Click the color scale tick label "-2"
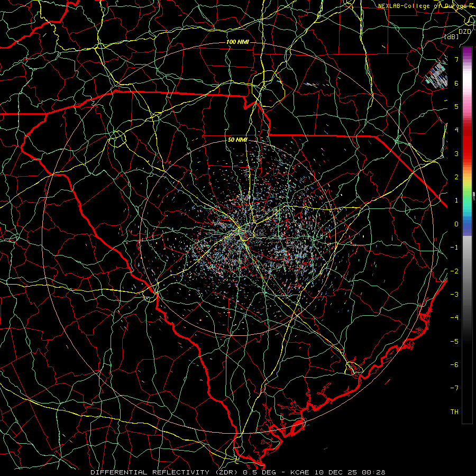 click(454, 271)
